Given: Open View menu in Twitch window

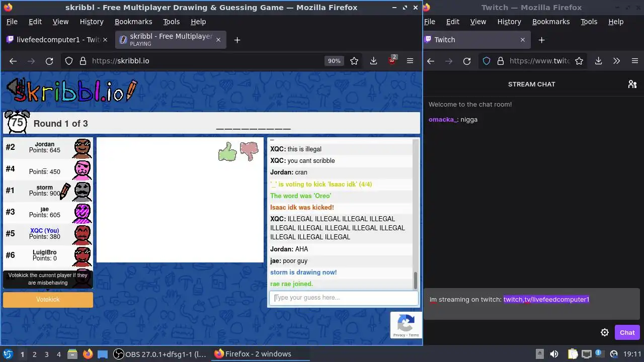Looking at the screenshot, I should coord(478,22).
